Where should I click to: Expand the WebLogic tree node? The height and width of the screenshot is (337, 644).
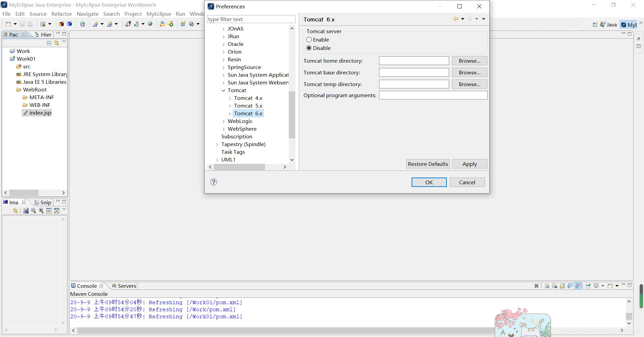[223, 121]
